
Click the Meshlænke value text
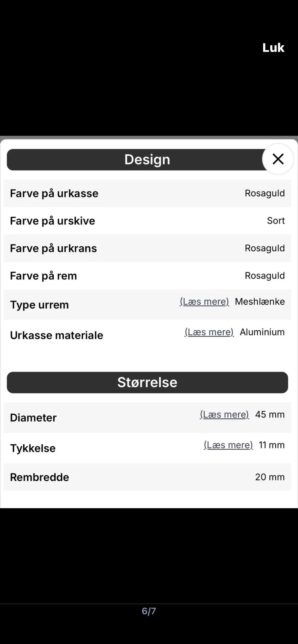click(260, 302)
